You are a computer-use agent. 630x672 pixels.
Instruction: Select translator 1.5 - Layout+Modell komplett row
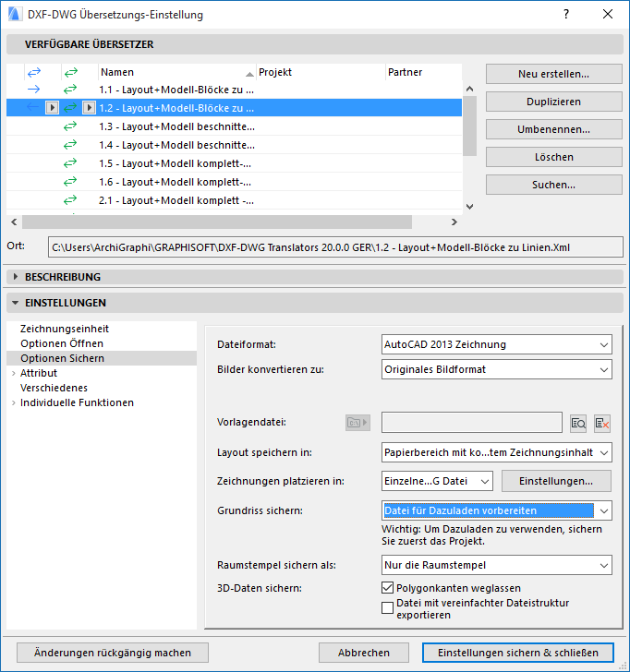point(234,163)
